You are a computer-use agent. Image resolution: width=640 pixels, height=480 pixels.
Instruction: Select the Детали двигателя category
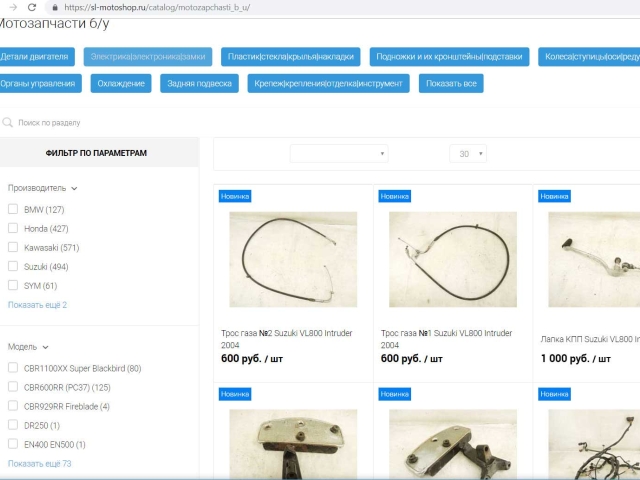[x=35, y=57]
